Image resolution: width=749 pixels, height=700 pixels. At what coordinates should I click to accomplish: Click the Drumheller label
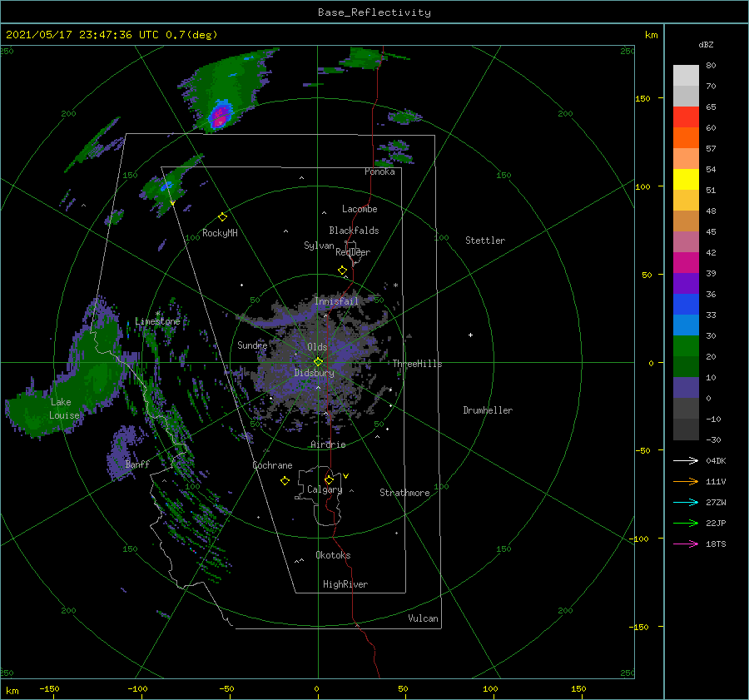(488, 410)
